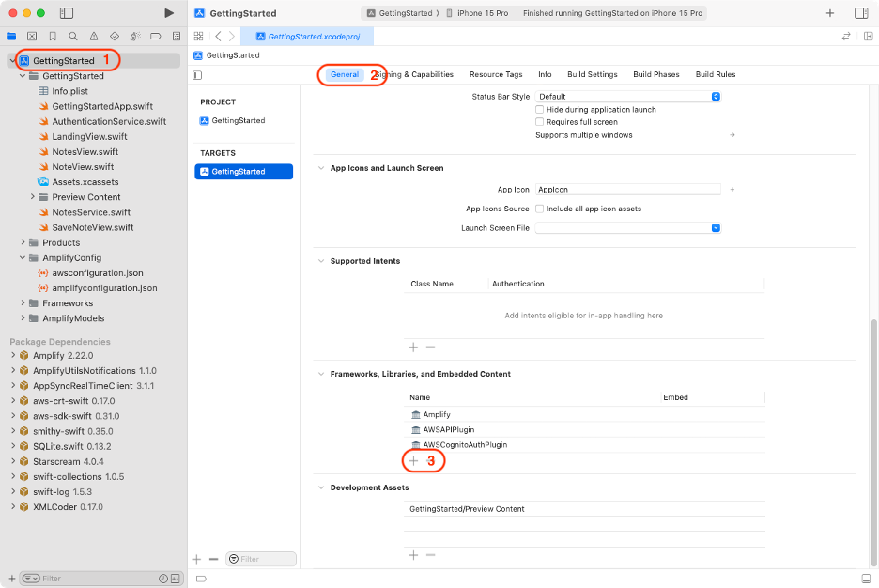
Task: Expand the Amplify 2.22.0 package
Action: pyautogui.click(x=13, y=355)
